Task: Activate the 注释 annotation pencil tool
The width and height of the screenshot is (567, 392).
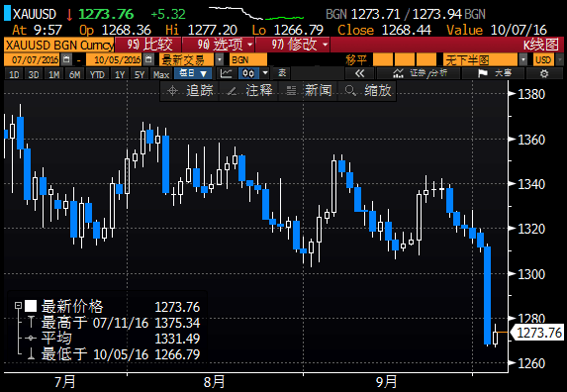Action: [x=248, y=90]
